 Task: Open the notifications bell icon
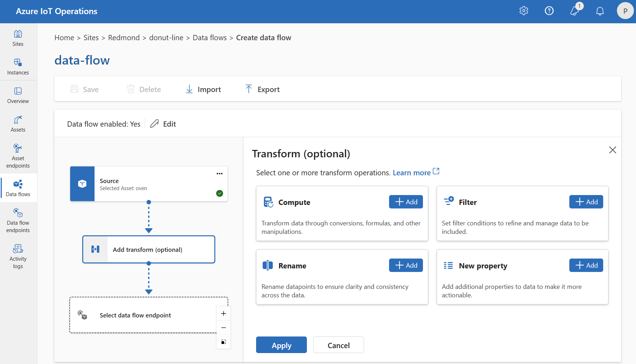point(600,11)
